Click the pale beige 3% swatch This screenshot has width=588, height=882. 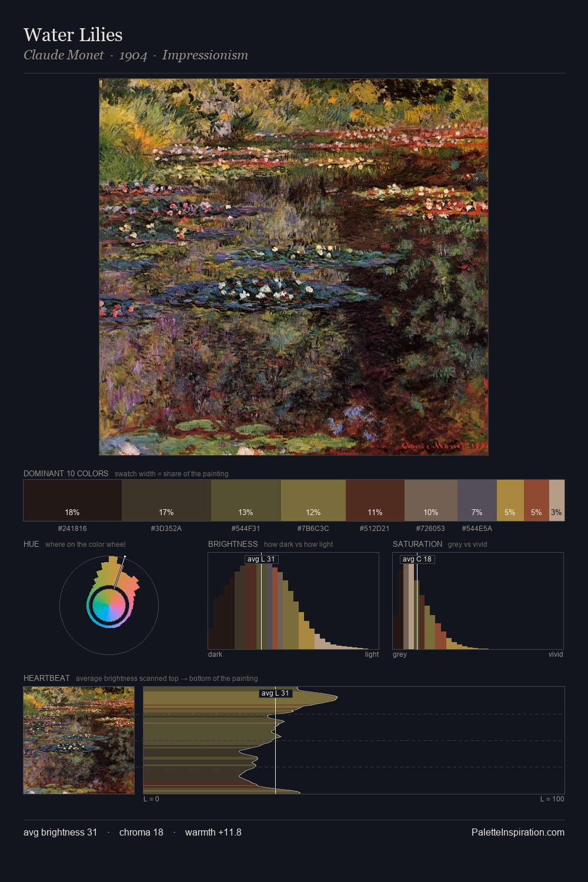tap(557, 500)
